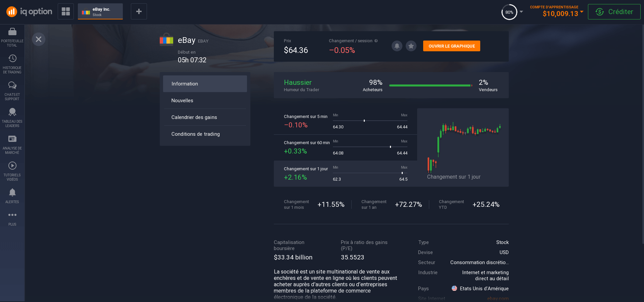Click the Ouvrir le Graphique button
The image size is (644, 302).
pyautogui.click(x=451, y=46)
